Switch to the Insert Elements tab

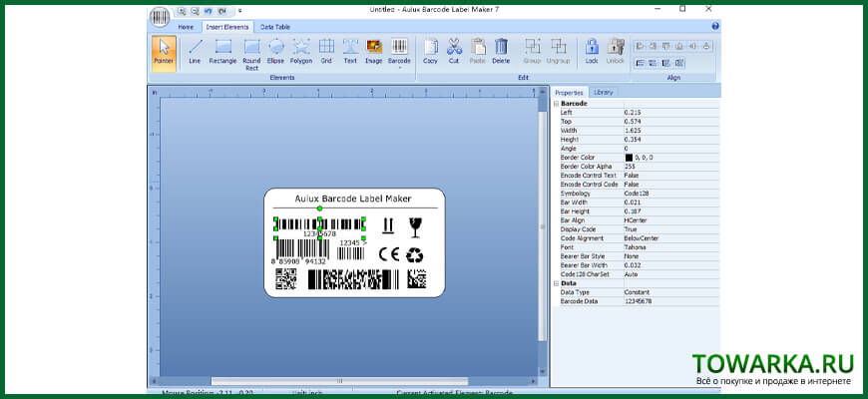[226, 27]
